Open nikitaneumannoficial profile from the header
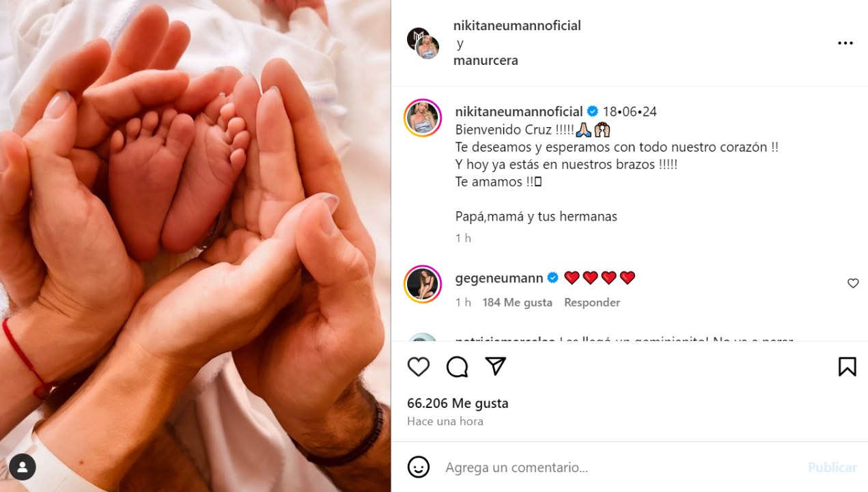The height and width of the screenshot is (492, 868). [517, 25]
